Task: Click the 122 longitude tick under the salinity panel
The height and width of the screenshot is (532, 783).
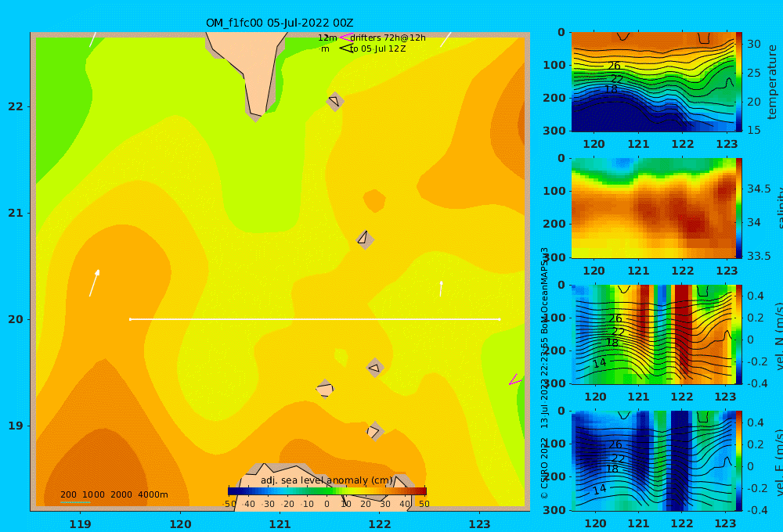Action: point(683,271)
